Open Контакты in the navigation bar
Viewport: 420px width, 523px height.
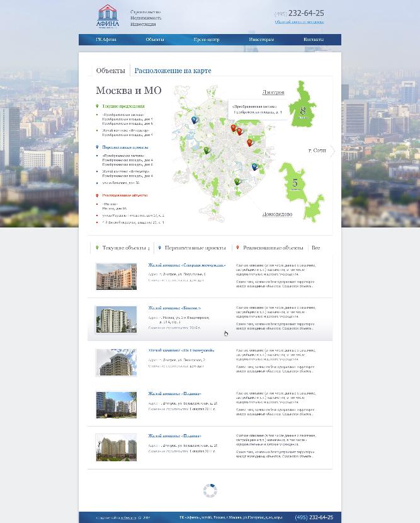click(314, 39)
